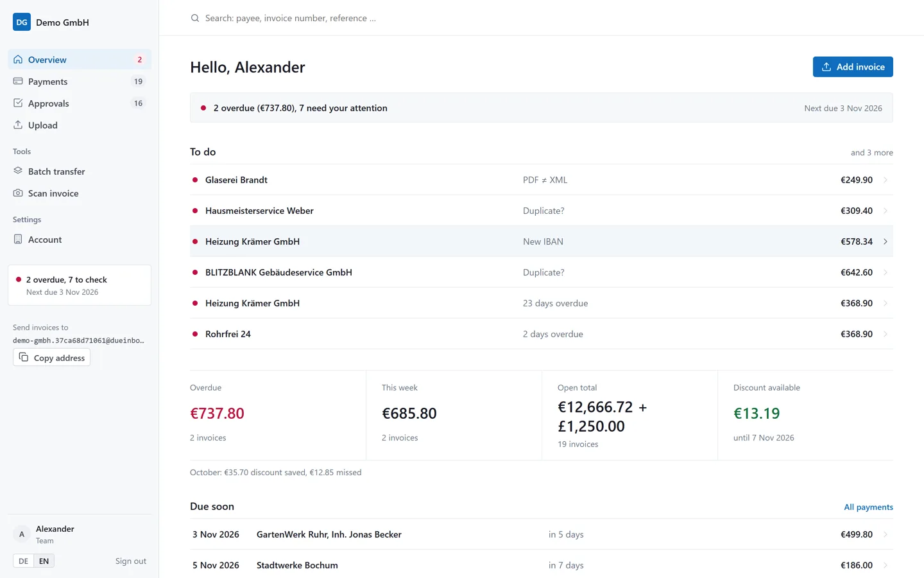Click the 'New IBAN' status text
The height and width of the screenshot is (578, 924).
(x=543, y=241)
